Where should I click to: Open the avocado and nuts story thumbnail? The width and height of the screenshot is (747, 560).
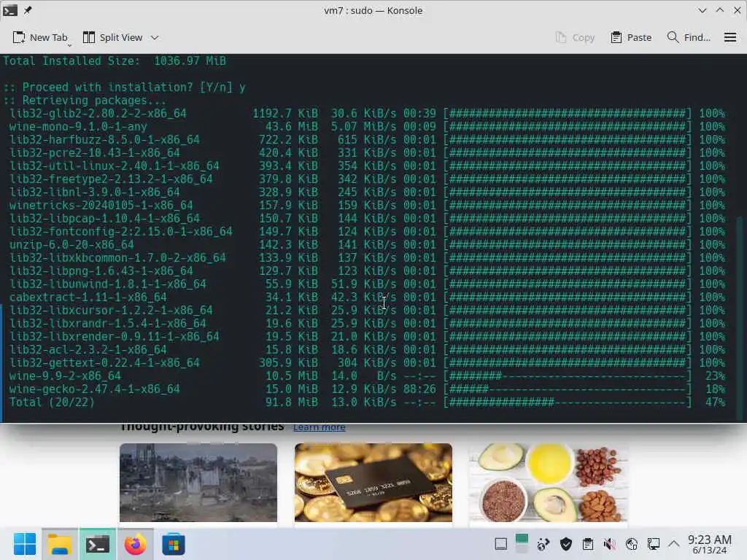click(x=549, y=483)
